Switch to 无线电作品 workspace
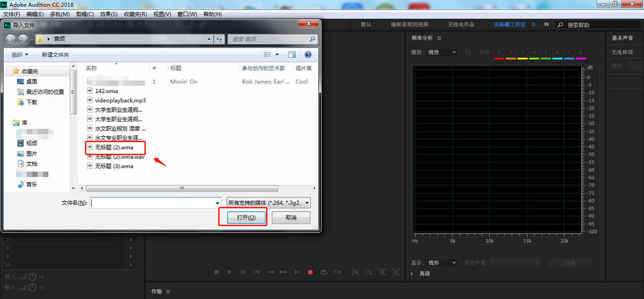The width and height of the screenshot is (644, 299). click(x=461, y=25)
